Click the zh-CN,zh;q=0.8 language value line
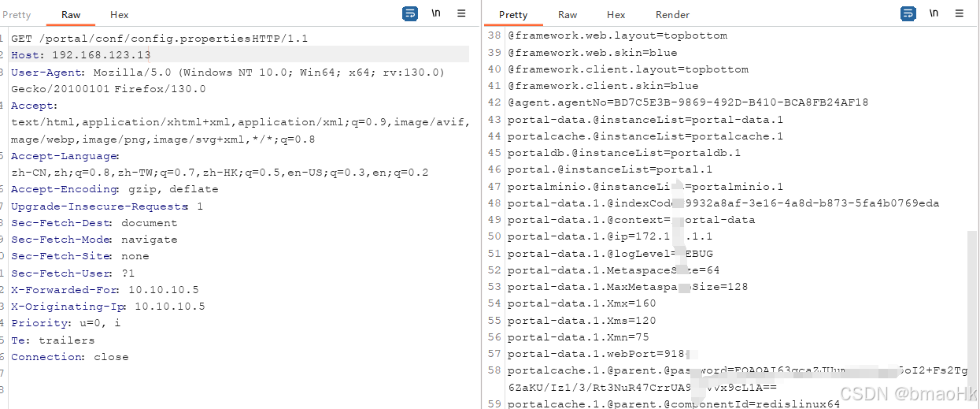Screen dimensions: 980x409 pyautogui.click(x=220, y=173)
